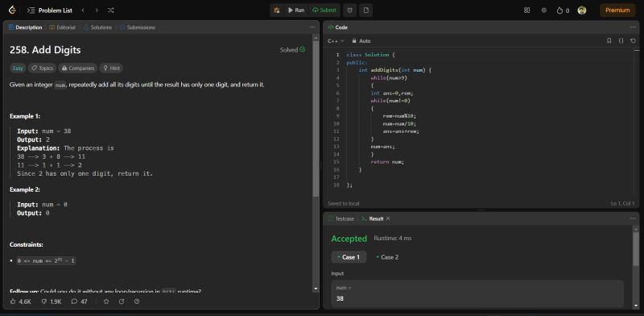Switch to the Submissions tab
Screen dimensions: 644x316
138,27
